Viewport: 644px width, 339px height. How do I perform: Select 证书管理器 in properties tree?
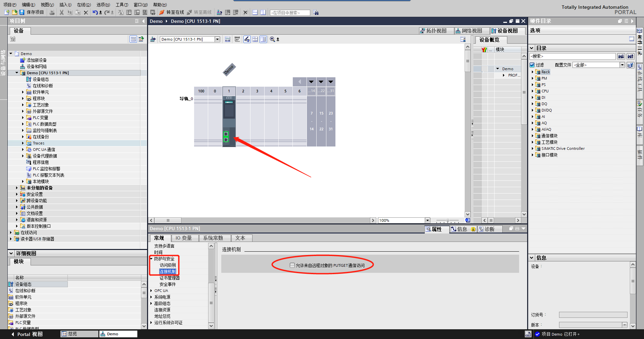[170, 278]
